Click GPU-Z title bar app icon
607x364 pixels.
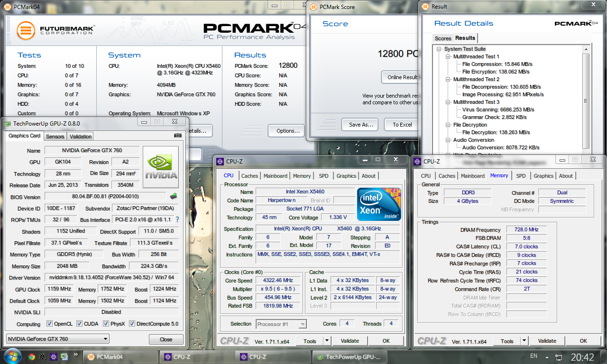click(x=8, y=123)
